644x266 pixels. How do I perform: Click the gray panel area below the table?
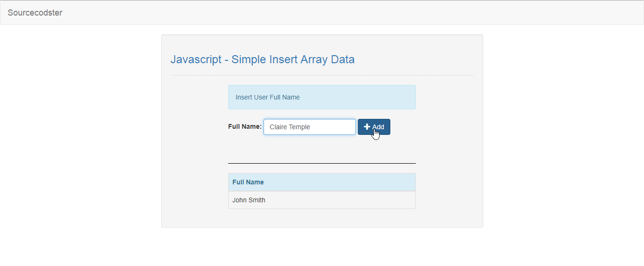(x=322, y=218)
